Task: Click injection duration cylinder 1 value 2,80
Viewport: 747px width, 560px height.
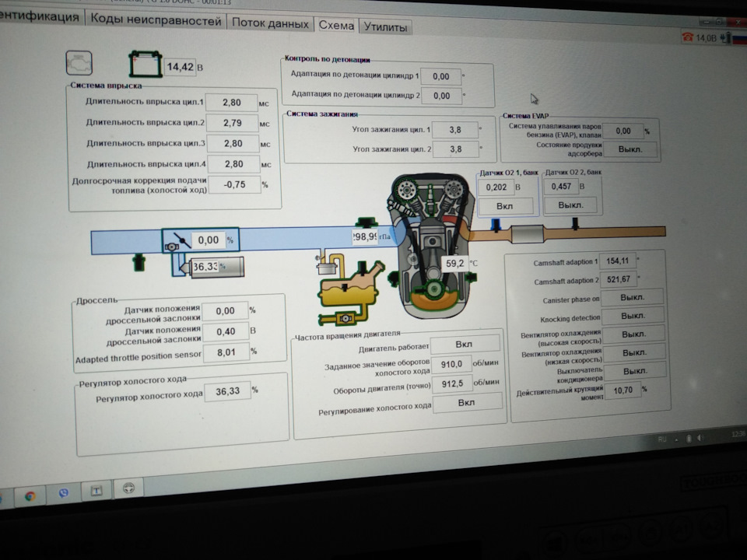Action: click(232, 103)
